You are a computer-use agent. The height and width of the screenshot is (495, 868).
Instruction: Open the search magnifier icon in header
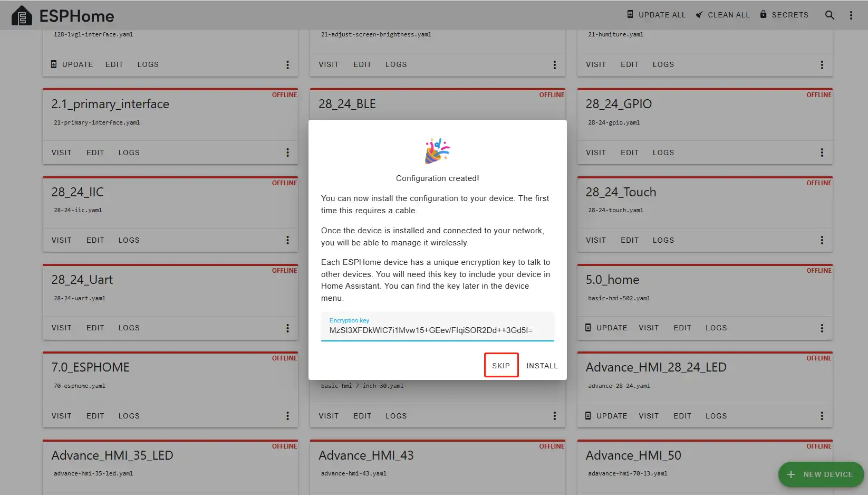830,15
